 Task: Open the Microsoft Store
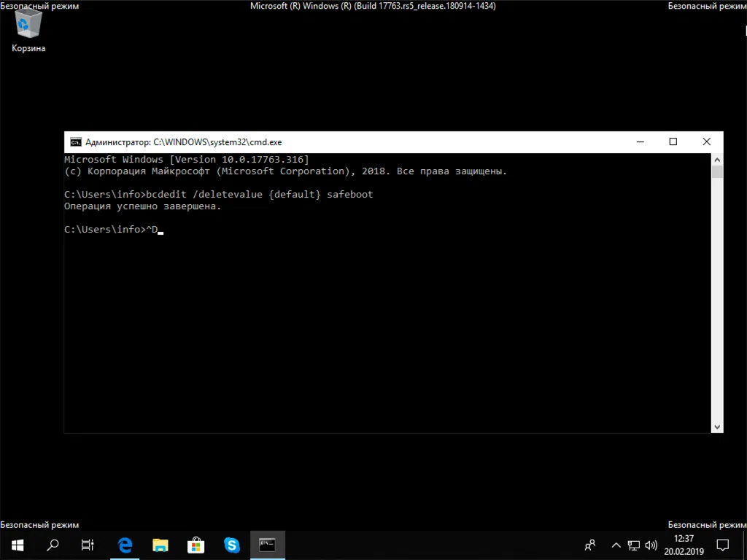coord(196,545)
